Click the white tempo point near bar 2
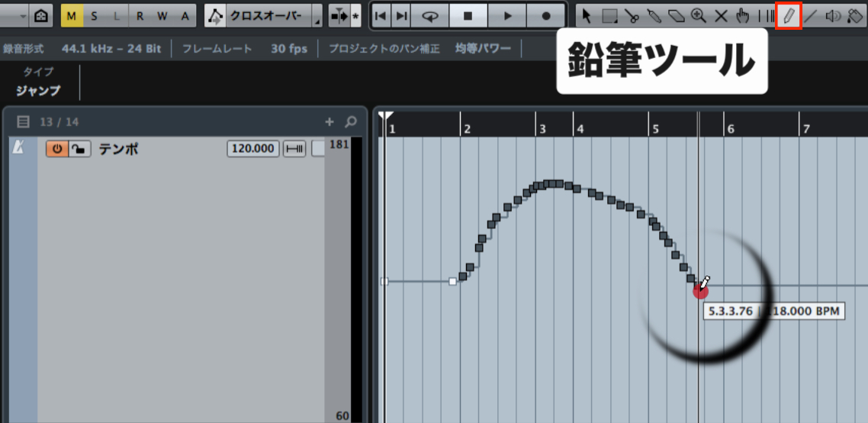Image resolution: width=868 pixels, height=423 pixels. click(452, 281)
